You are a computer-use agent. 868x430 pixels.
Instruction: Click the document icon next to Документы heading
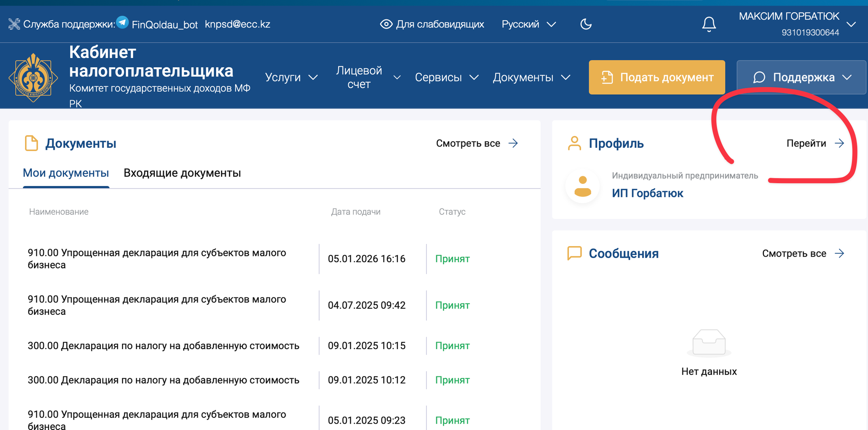[31, 143]
